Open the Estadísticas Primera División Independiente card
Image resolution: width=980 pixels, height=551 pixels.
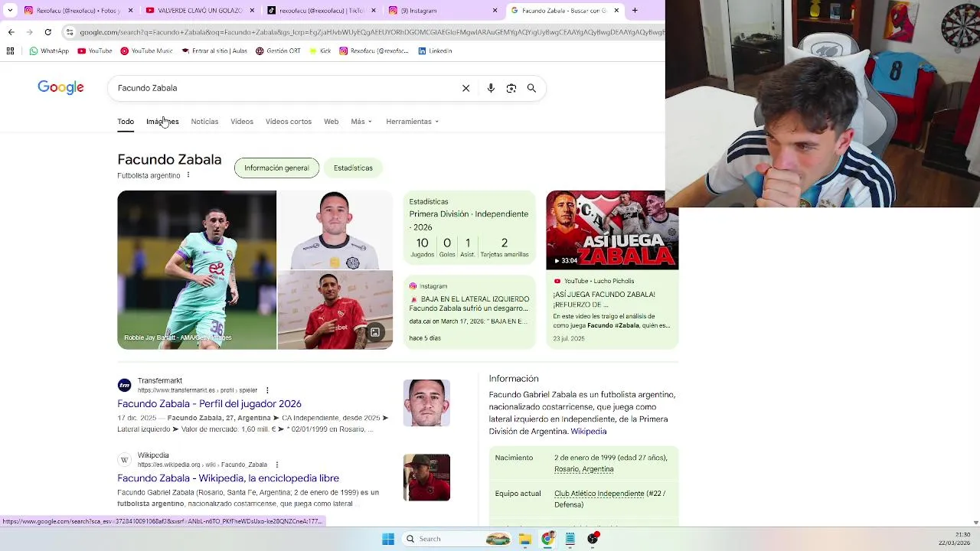coord(469,229)
